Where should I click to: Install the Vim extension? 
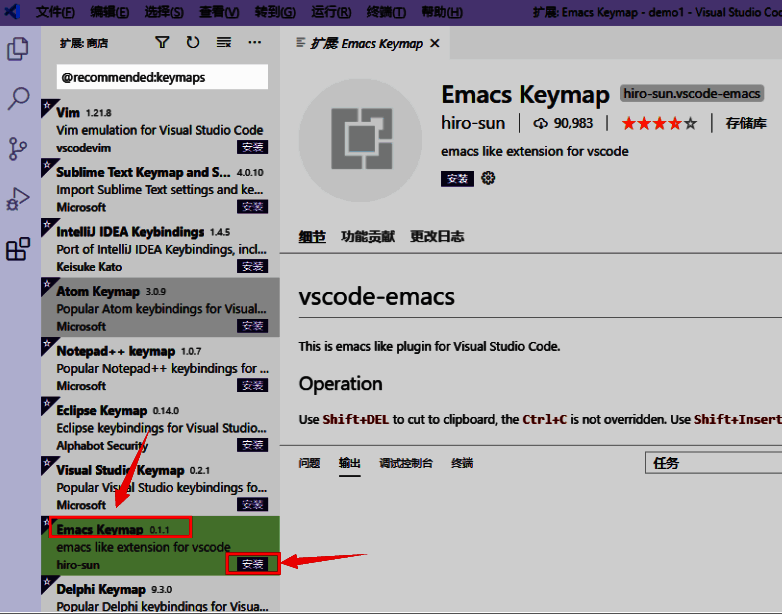pyautogui.click(x=252, y=147)
